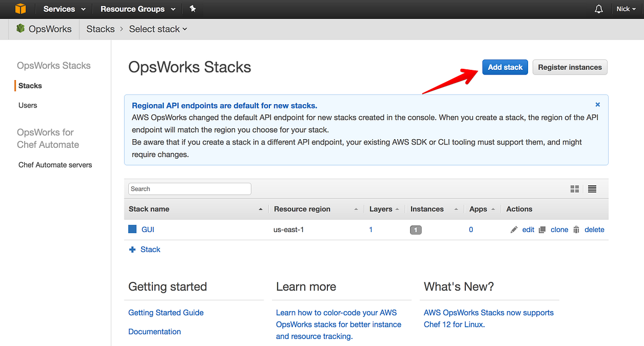
Task: Click the plus icon next to Stack
Action: pos(133,249)
